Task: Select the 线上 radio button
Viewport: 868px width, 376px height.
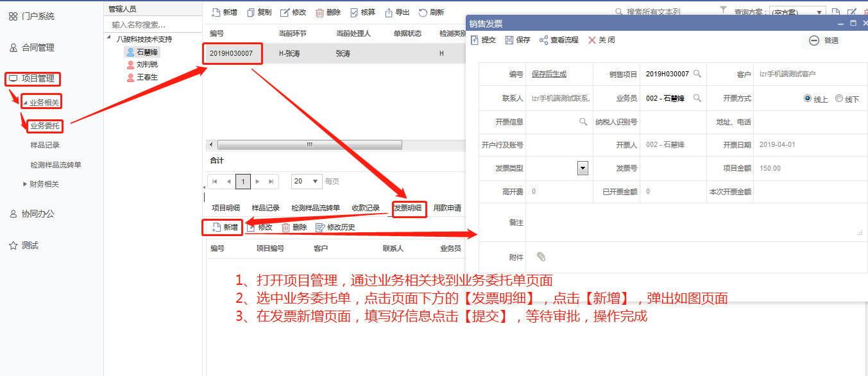Action: [x=808, y=99]
